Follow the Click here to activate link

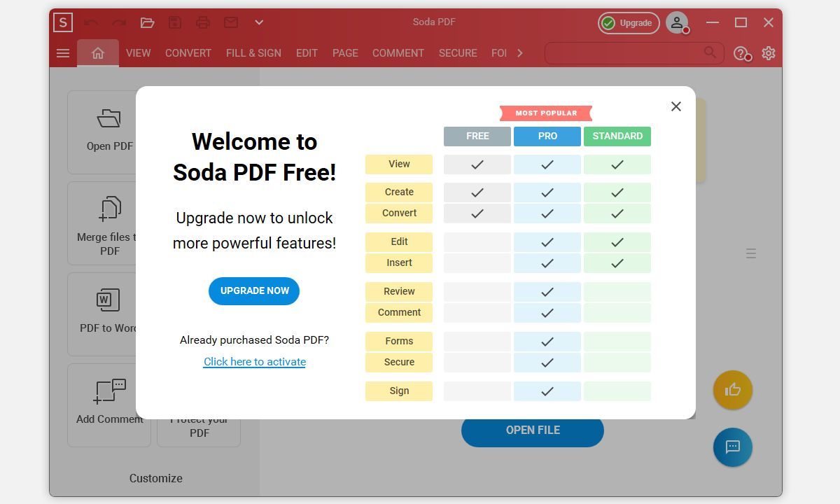pyautogui.click(x=254, y=361)
